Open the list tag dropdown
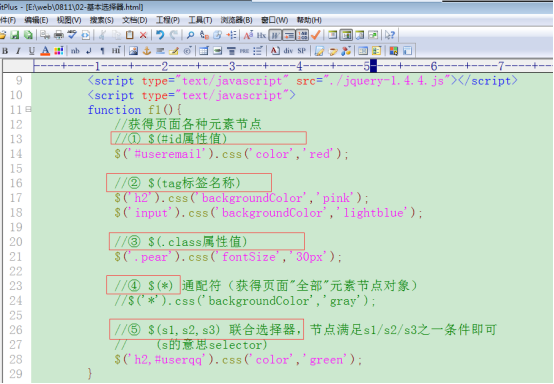554x384 pixels. [x=258, y=51]
